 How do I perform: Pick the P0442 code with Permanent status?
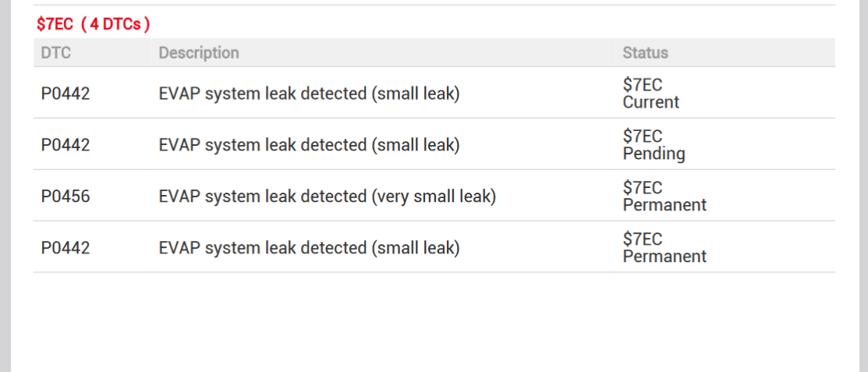click(x=66, y=248)
